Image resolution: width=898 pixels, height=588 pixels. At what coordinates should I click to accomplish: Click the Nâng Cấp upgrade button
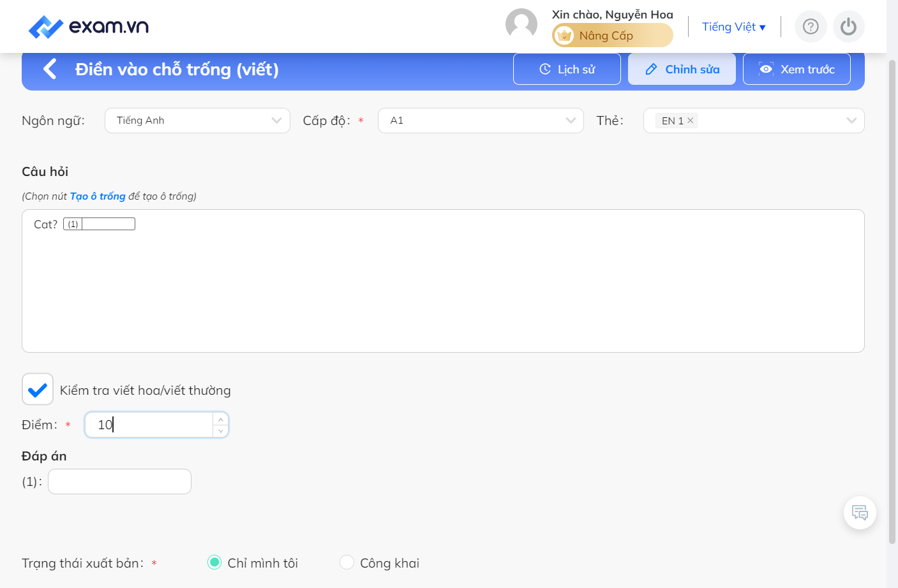click(612, 35)
